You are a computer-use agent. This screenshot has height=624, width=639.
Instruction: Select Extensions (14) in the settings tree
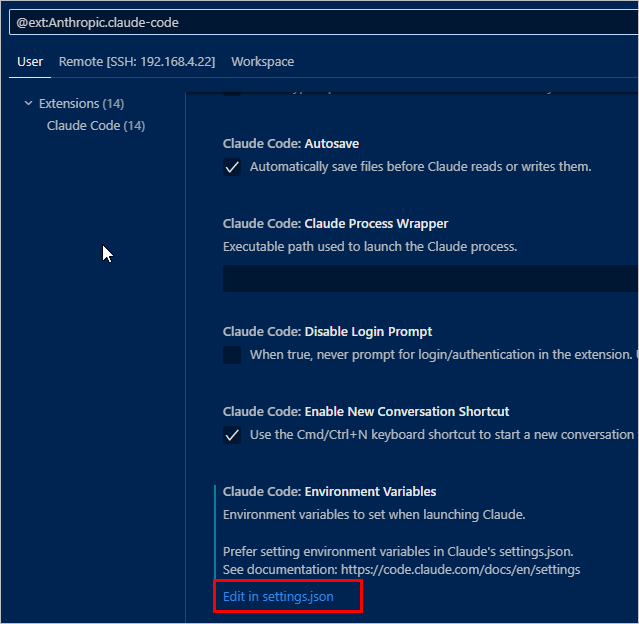[x=81, y=104]
